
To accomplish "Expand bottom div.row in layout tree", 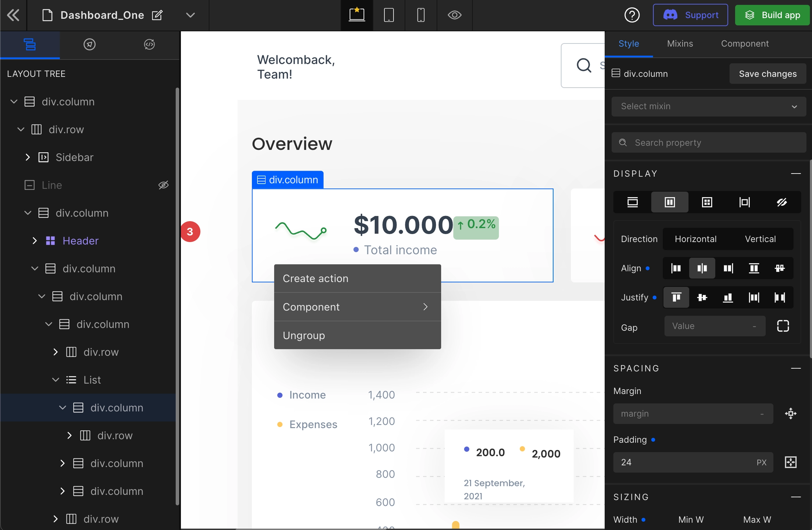I will coord(56,519).
